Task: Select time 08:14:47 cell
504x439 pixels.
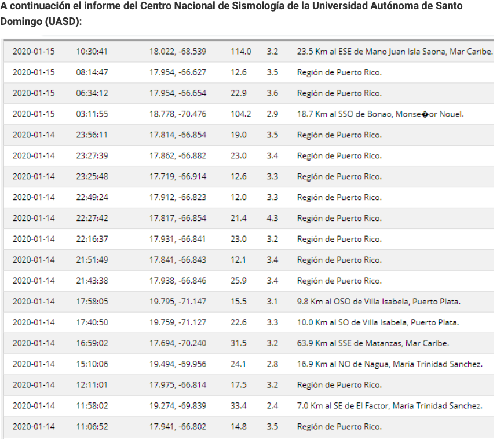Action: [92, 72]
